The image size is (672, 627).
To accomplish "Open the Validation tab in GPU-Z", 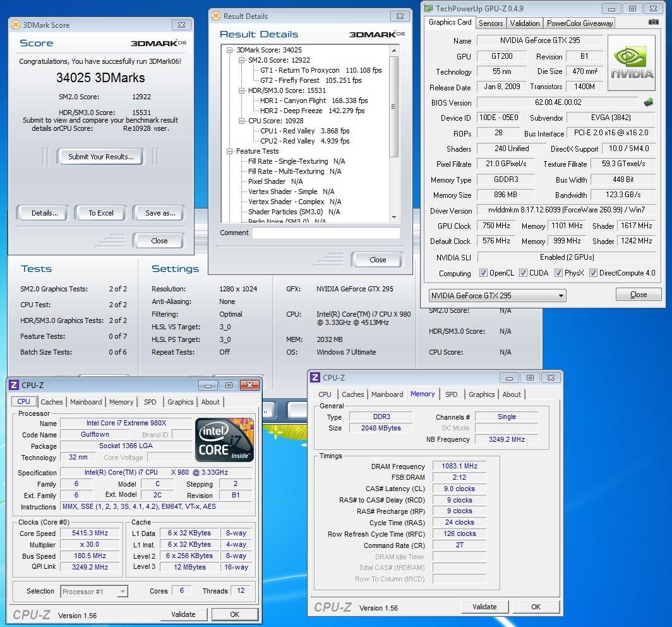I will tap(525, 23).
